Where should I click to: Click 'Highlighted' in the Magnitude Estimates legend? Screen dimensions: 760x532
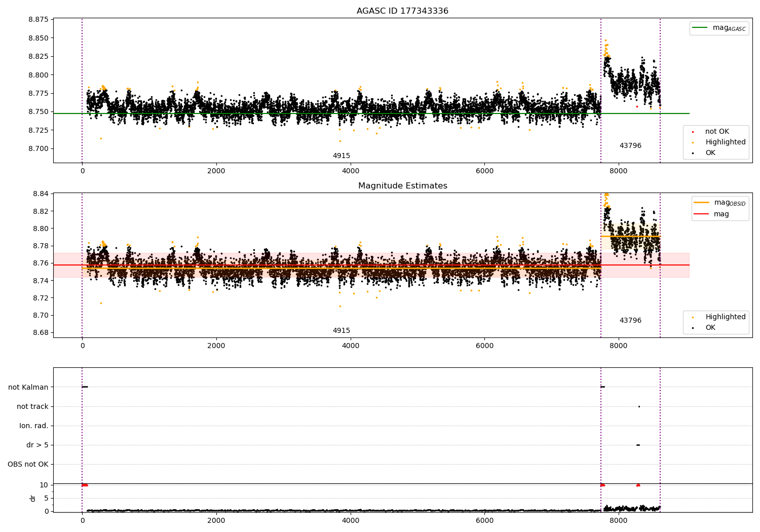point(726,317)
